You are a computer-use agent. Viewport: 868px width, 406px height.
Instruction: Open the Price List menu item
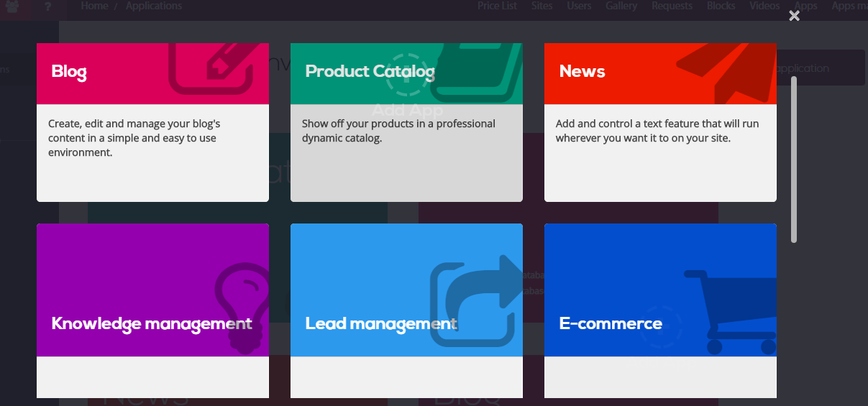tap(497, 6)
